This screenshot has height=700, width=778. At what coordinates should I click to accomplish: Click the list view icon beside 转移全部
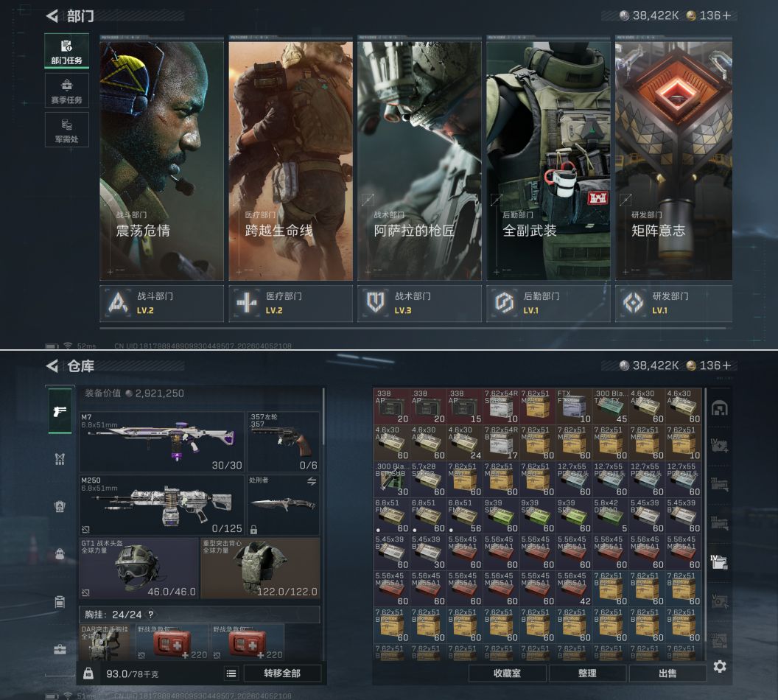pos(231,673)
